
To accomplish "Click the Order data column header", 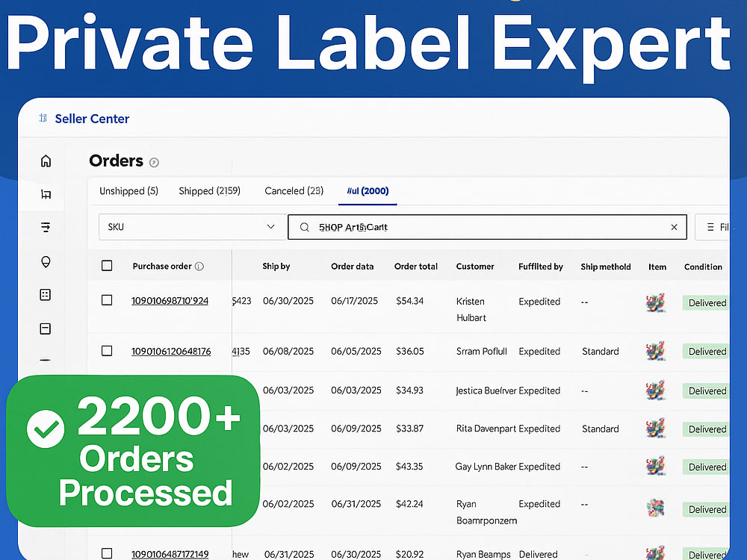I will 352,267.
